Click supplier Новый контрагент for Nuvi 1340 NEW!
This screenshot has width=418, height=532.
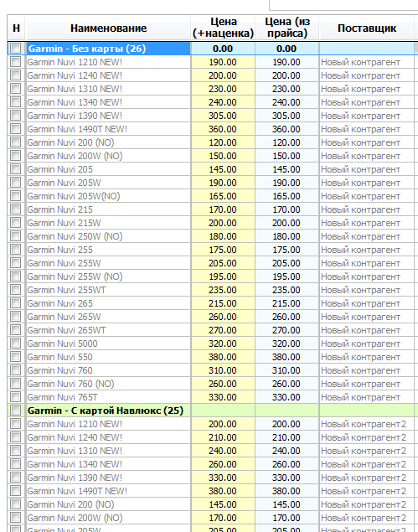(x=366, y=102)
